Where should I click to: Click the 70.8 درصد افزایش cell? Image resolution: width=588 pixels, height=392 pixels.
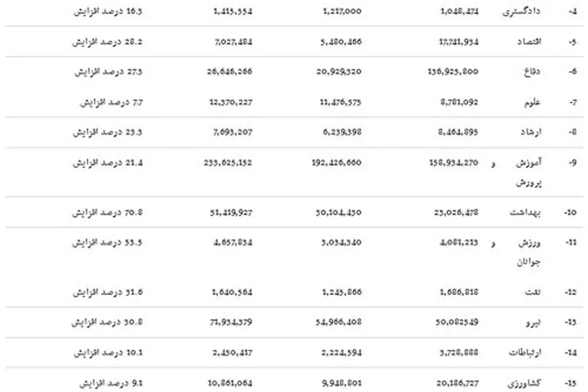(x=108, y=213)
